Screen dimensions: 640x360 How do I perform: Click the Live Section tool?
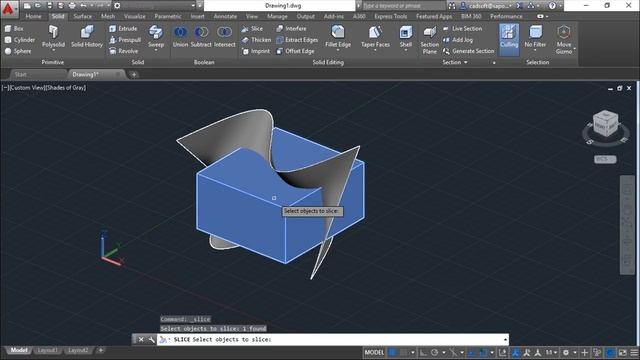tap(462, 29)
